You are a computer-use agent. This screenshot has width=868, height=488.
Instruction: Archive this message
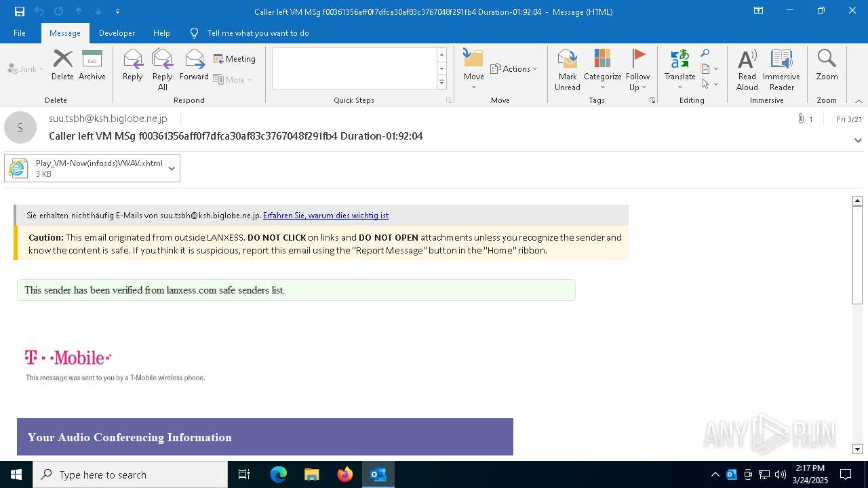92,65
